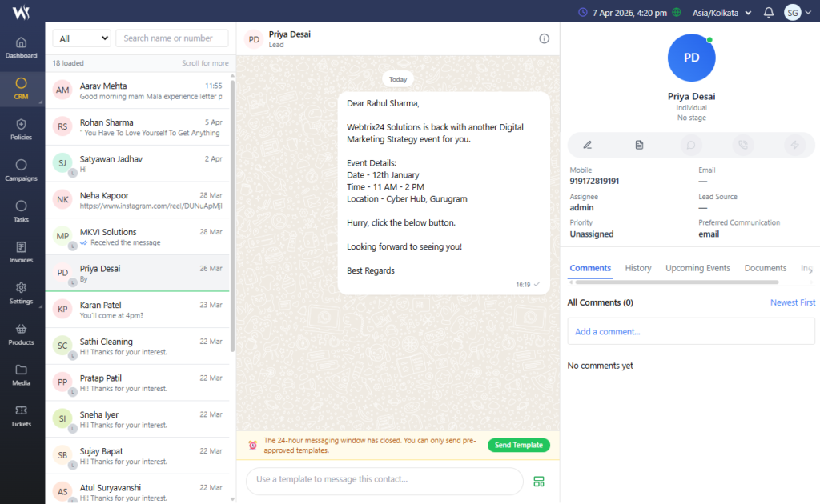Open Policies from the sidebar
This screenshot has height=504, width=820.
point(22,129)
